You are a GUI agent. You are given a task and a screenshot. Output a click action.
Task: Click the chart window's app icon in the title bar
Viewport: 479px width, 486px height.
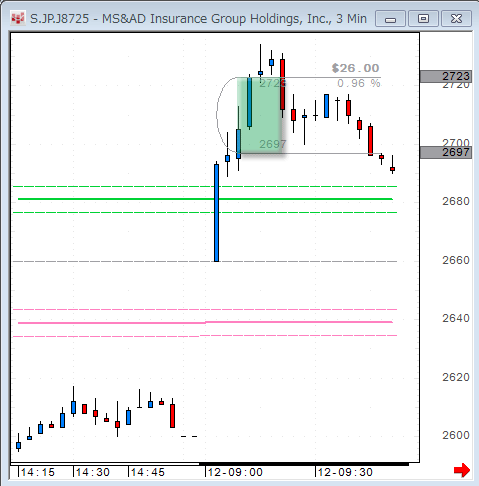click(17, 18)
